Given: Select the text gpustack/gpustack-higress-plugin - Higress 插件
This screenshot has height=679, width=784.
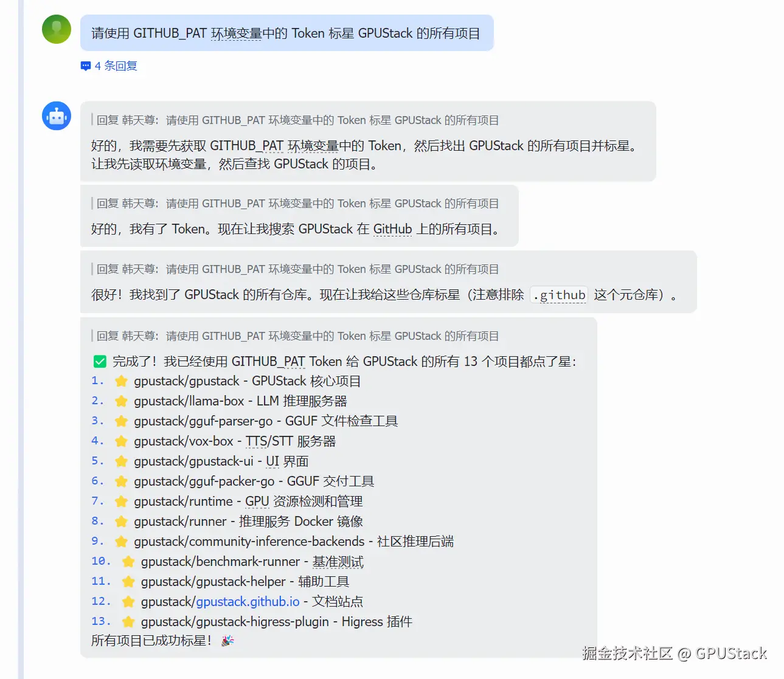Looking at the screenshot, I should pyautogui.click(x=277, y=622).
